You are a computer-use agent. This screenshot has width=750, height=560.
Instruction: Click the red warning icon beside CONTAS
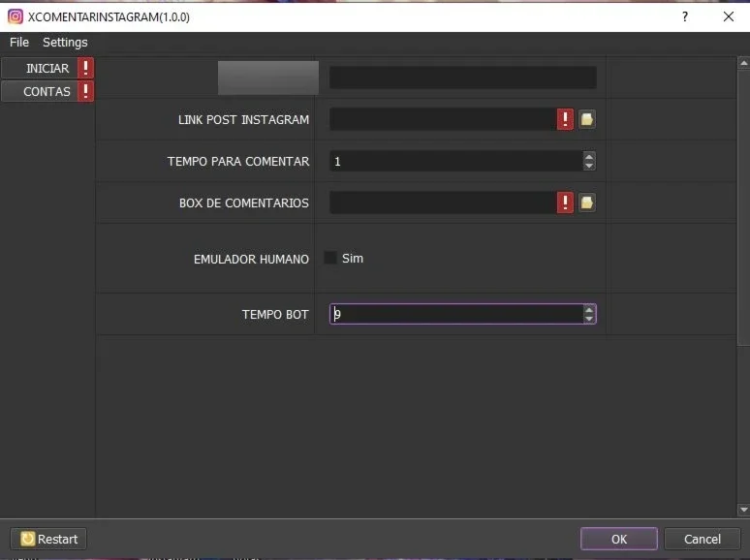click(x=85, y=91)
